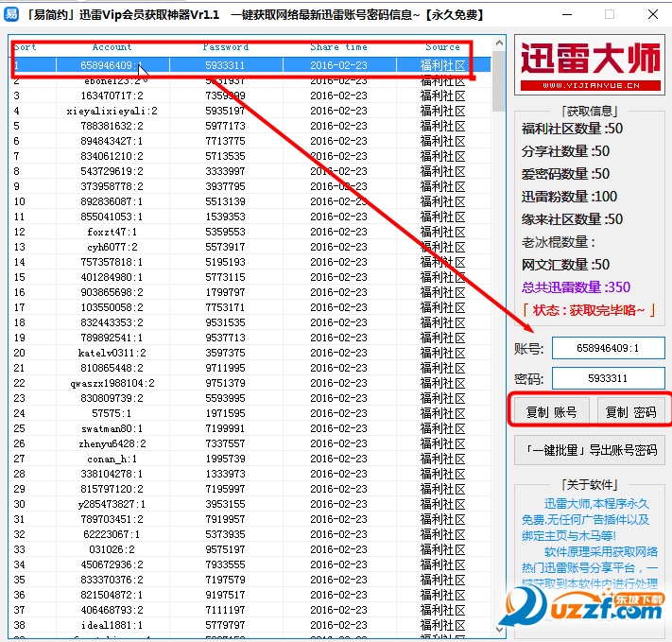Click the 分享社数量 :50 label
This screenshot has width=672, height=642.
point(565,151)
